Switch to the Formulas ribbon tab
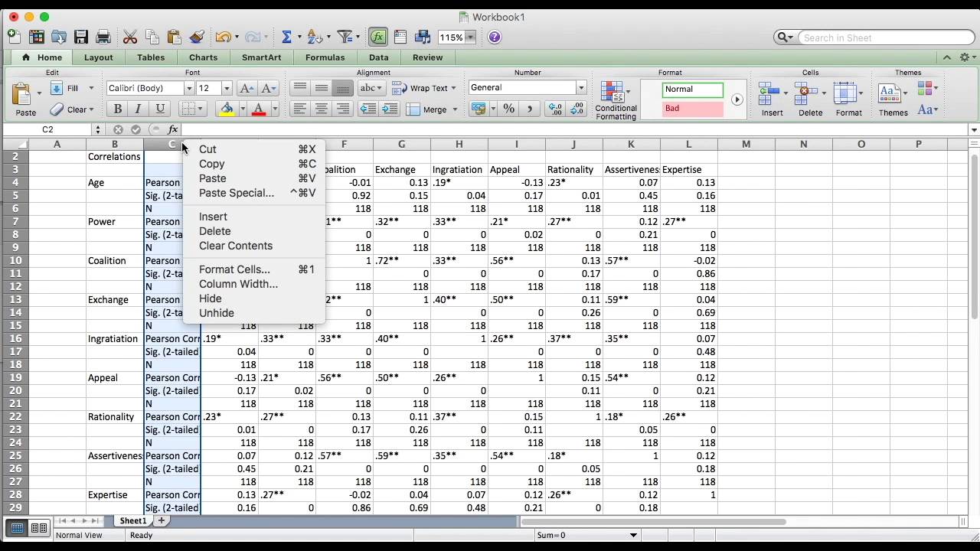The width and height of the screenshot is (980, 551). (x=325, y=57)
